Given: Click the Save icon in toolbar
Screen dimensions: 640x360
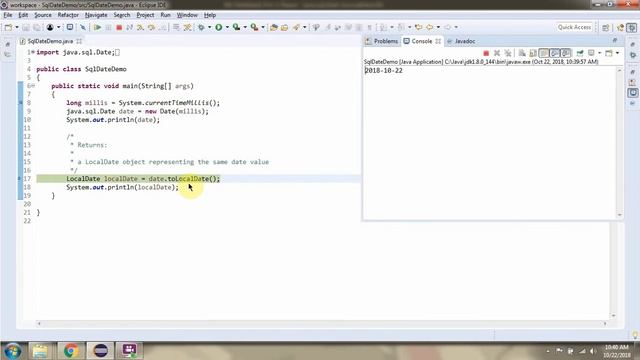Looking at the screenshot, I should click(x=26, y=27).
